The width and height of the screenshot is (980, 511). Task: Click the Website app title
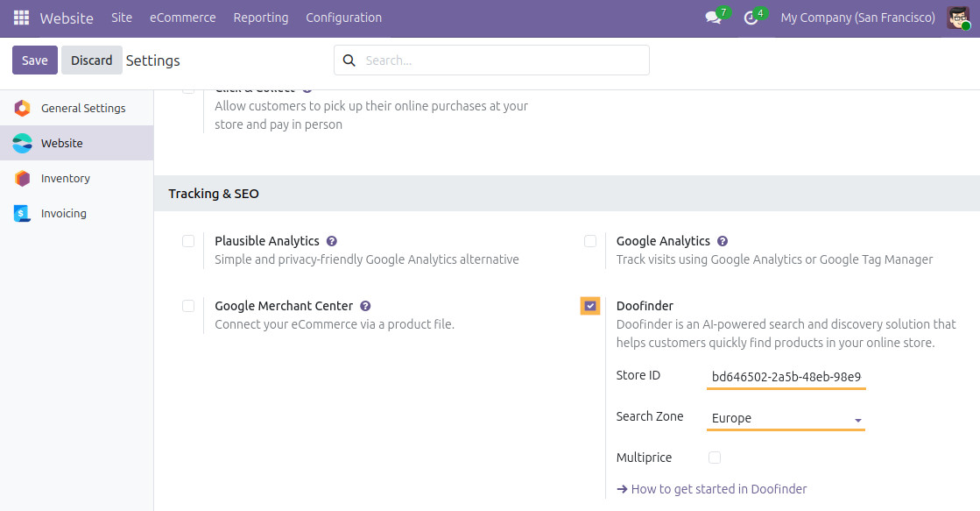(x=67, y=18)
